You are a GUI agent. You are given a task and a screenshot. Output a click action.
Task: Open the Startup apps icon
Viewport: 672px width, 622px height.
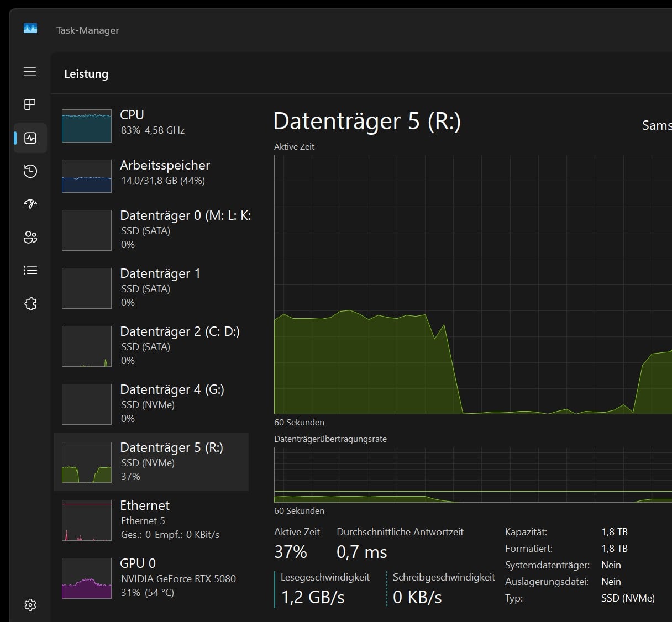point(30,204)
